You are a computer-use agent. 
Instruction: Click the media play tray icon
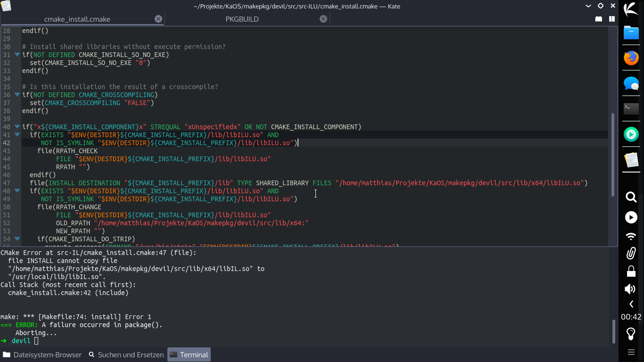(x=631, y=217)
